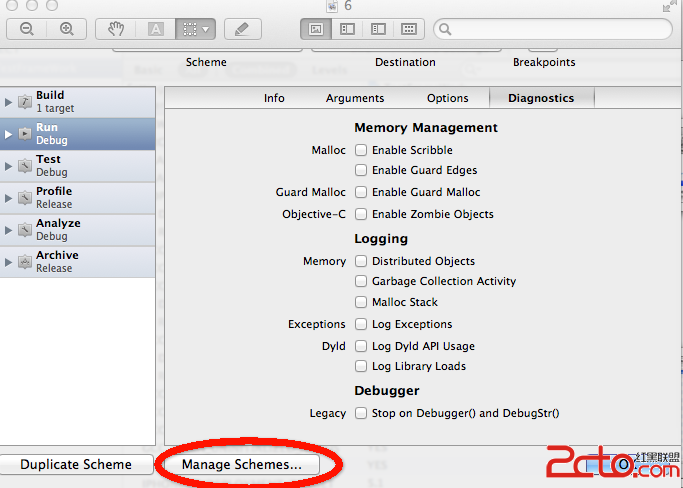This screenshot has width=683, height=488.
Task: Enable Zombie Objects checkbox
Action: pyautogui.click(x=361, y=214)
